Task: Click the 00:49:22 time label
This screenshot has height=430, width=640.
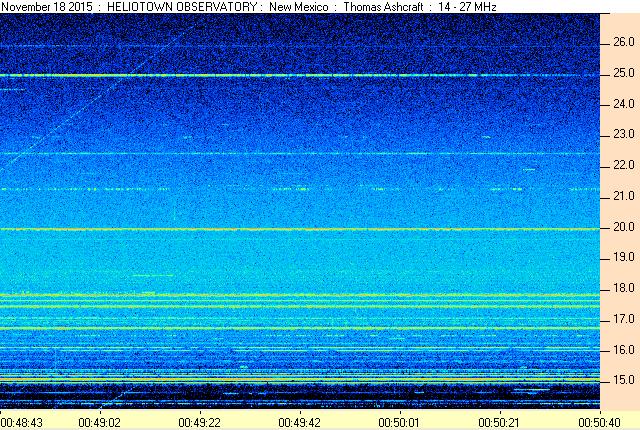Action: (x=200, y=423)
